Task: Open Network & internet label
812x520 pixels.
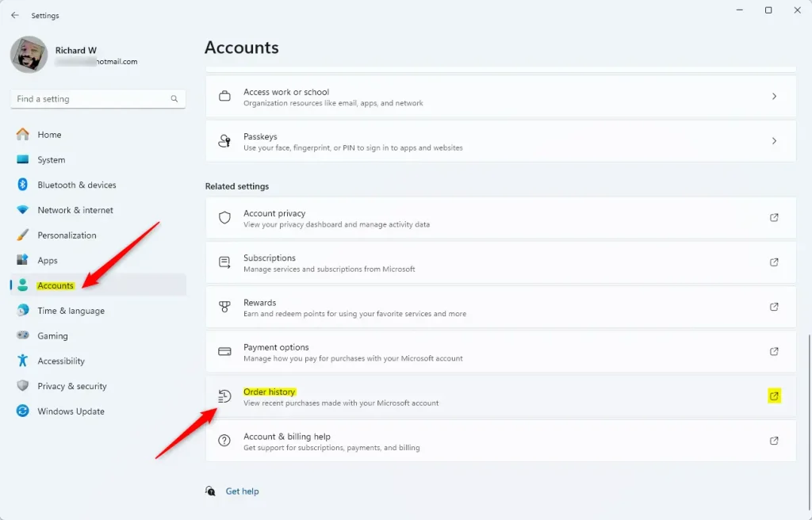Action: [x=75, y=210]
